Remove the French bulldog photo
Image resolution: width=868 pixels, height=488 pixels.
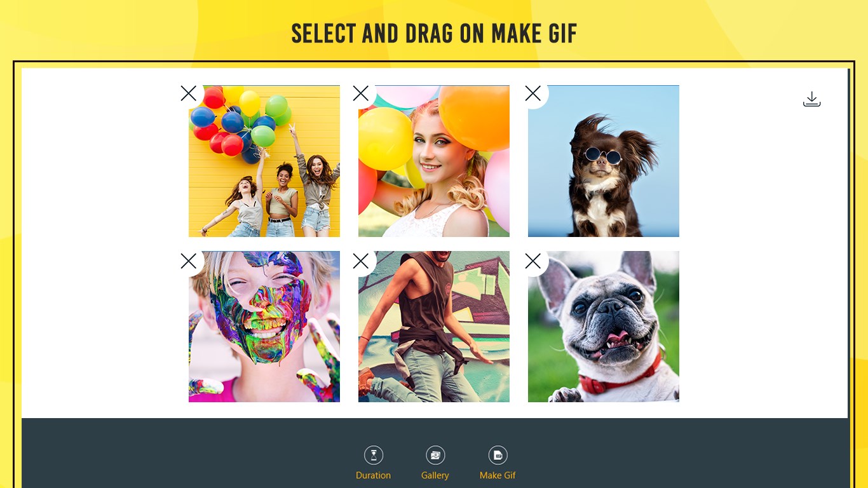coord(533,261)
